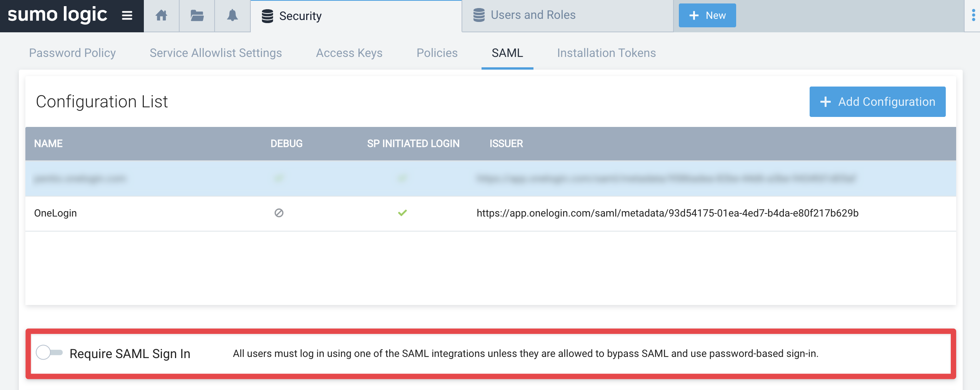Switch to the Security tab

point(356,16)
